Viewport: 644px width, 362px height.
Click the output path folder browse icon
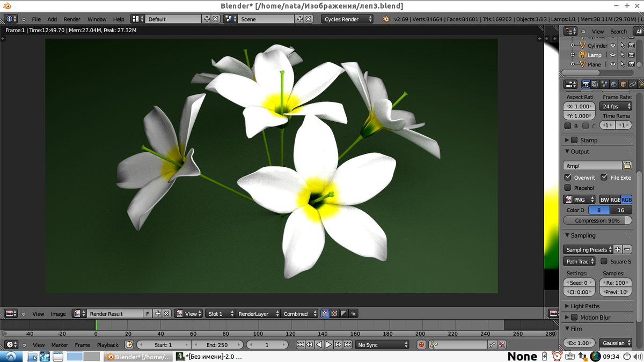coord(627,166)
